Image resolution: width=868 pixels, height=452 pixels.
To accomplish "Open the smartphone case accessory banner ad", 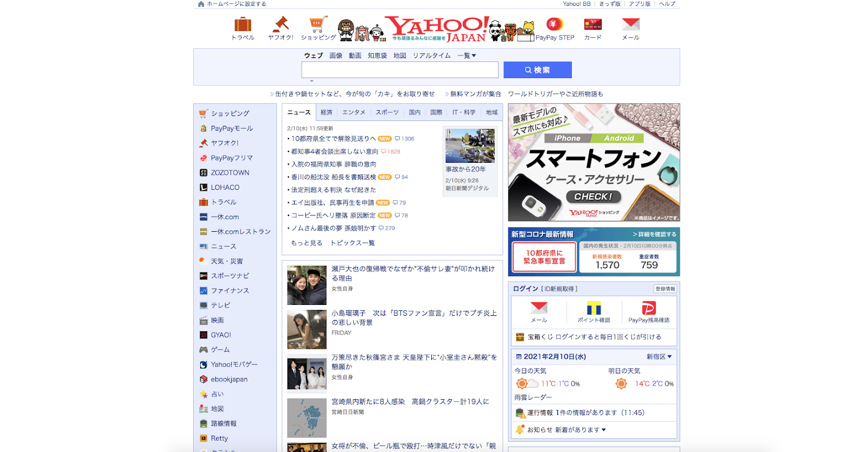I will [594, 162].
